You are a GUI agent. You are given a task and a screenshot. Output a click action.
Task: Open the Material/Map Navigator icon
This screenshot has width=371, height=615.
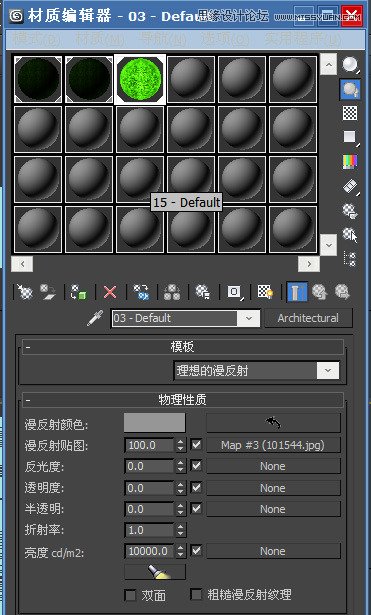[350, 259]
